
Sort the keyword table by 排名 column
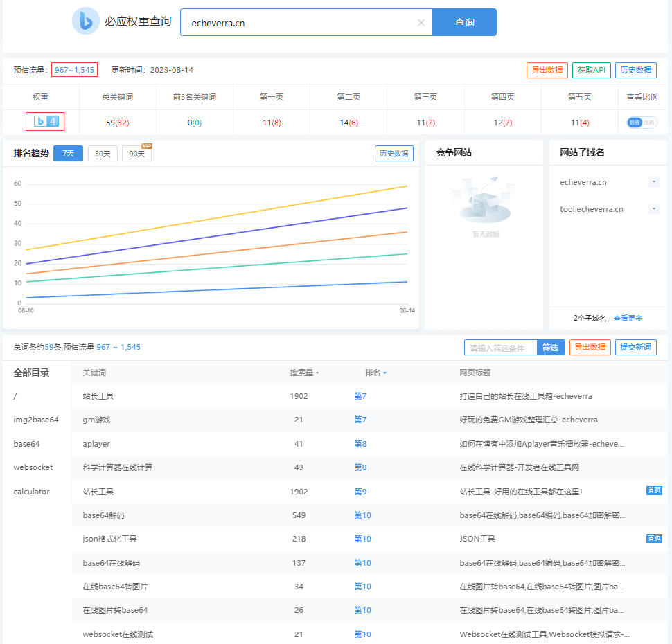(x=375, y=373)
